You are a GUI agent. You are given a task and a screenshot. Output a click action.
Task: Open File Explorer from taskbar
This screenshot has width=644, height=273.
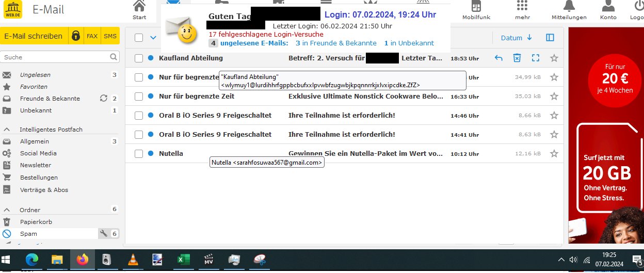pos(57,260)
